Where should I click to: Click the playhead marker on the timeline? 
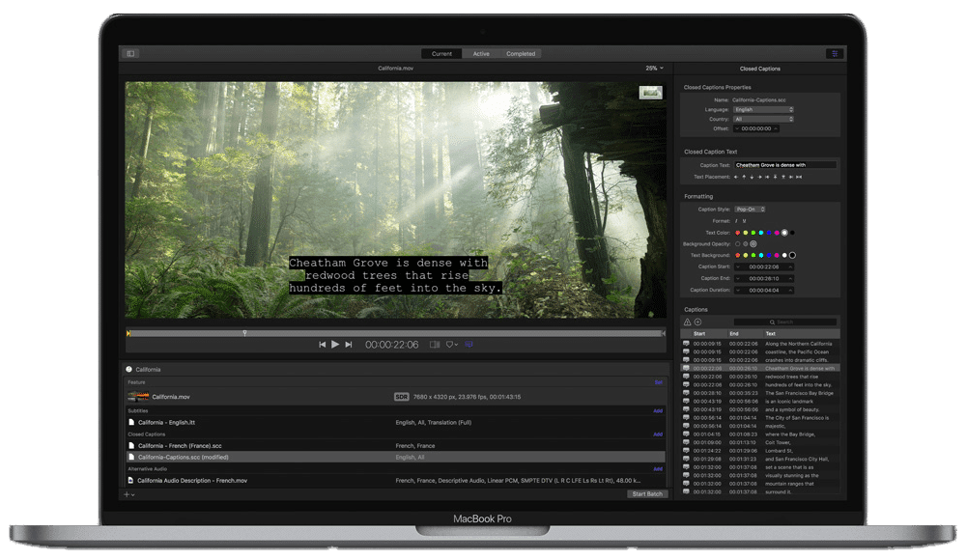pos(244,333)
